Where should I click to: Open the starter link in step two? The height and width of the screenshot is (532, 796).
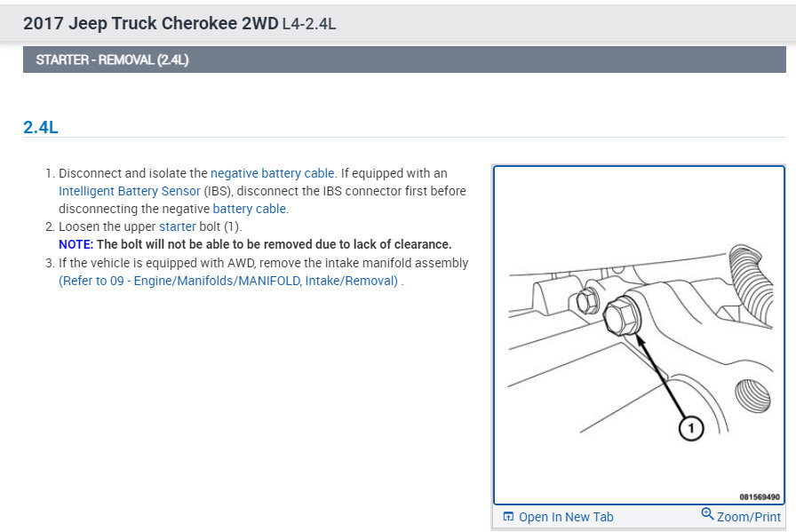tap(177, 226)
